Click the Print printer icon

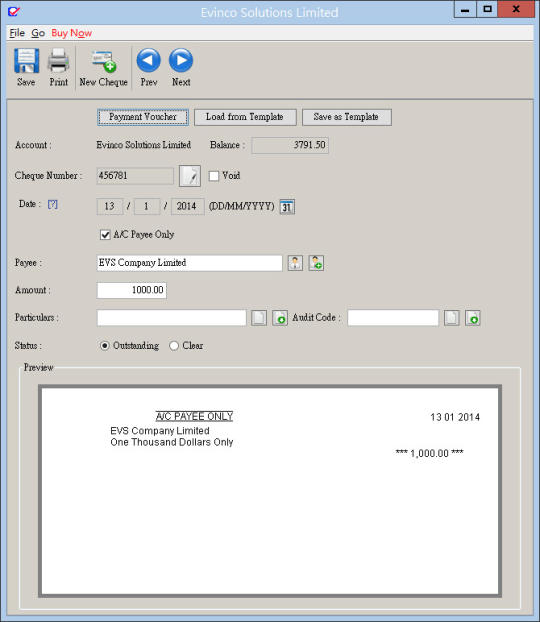[58, 61]
